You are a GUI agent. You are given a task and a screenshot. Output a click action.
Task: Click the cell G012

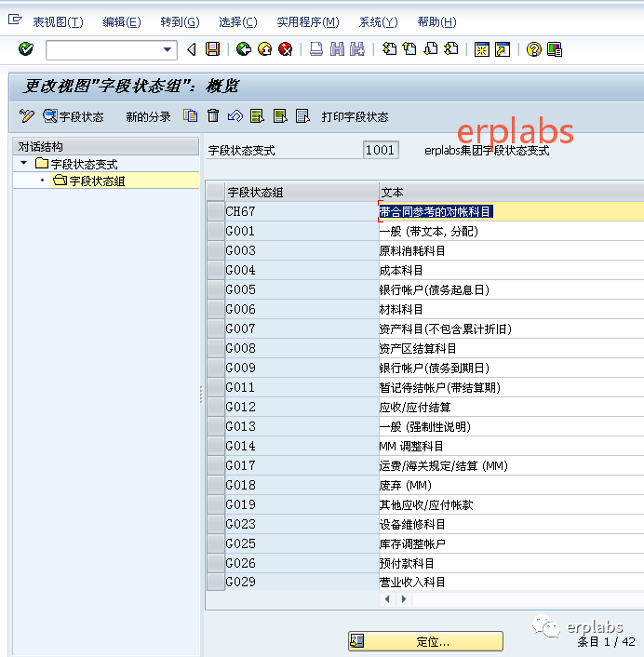302,407
